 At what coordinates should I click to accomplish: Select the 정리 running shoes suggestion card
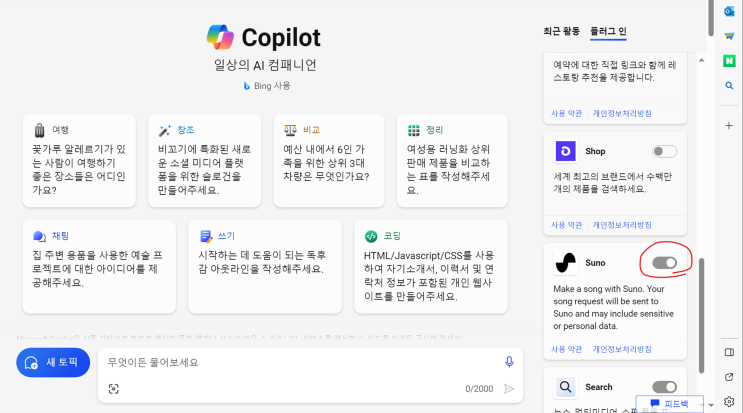(452, 161)
